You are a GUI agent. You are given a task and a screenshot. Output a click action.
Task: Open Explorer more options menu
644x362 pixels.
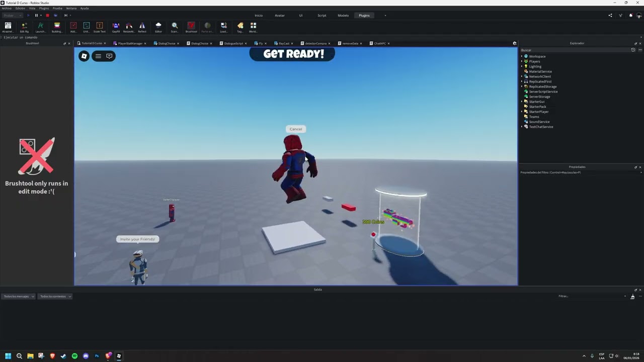pyautogui.click(x=640, y=50)
